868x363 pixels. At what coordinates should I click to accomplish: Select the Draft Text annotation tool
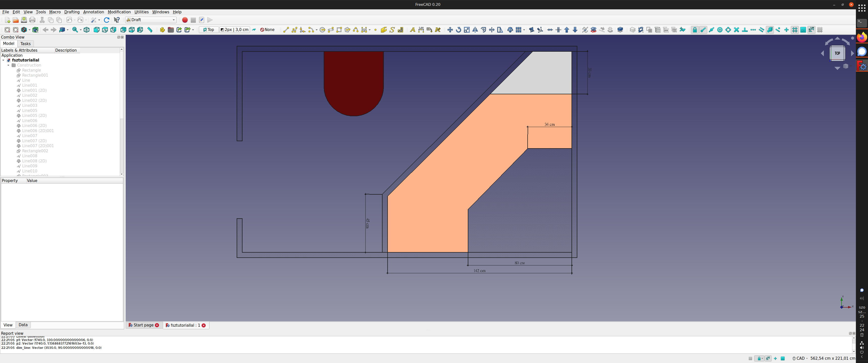[413, 30]
